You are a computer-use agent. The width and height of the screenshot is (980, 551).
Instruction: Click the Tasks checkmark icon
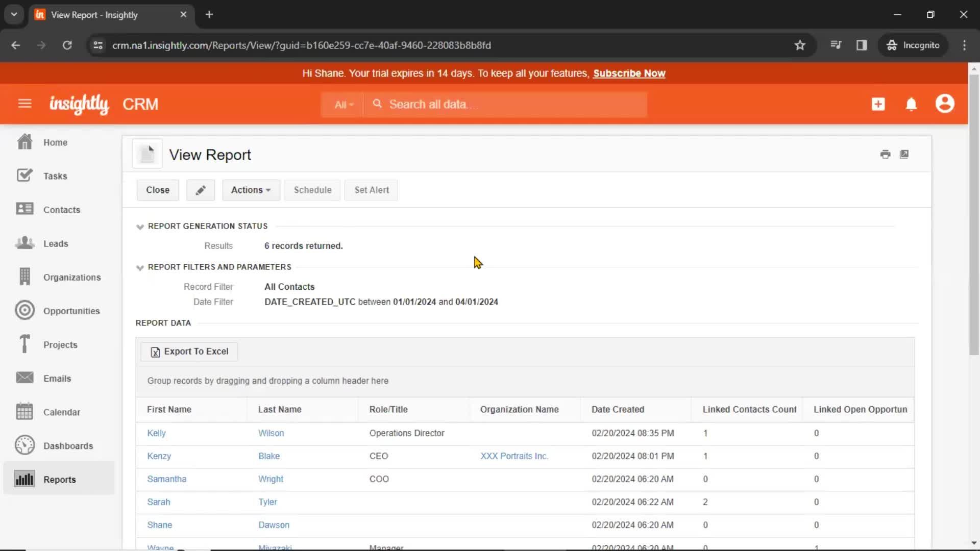[x=24, y=176]
